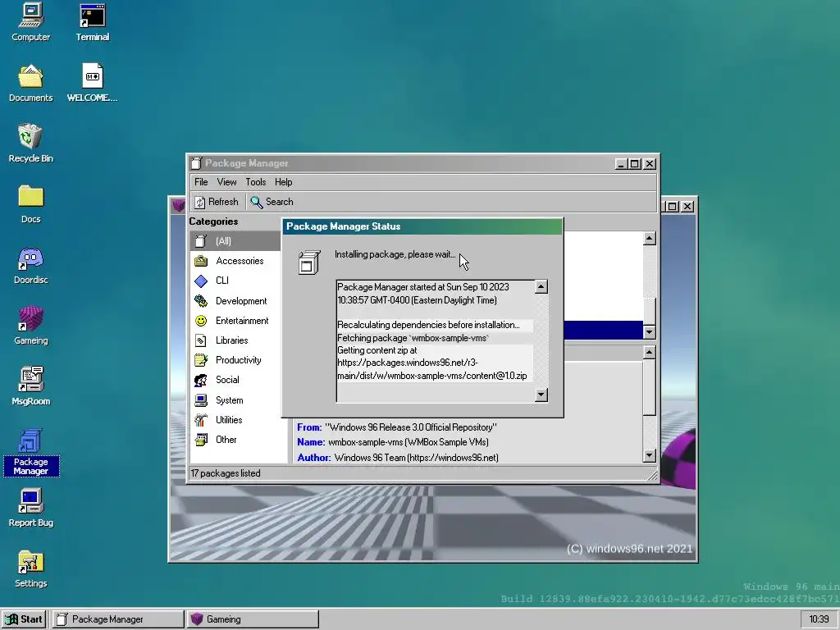Click the taskbar clock showing 10:39
Image resolution: width=840 pixels, height=630 pixels.
pyautogui.click(x=819, y=619)
